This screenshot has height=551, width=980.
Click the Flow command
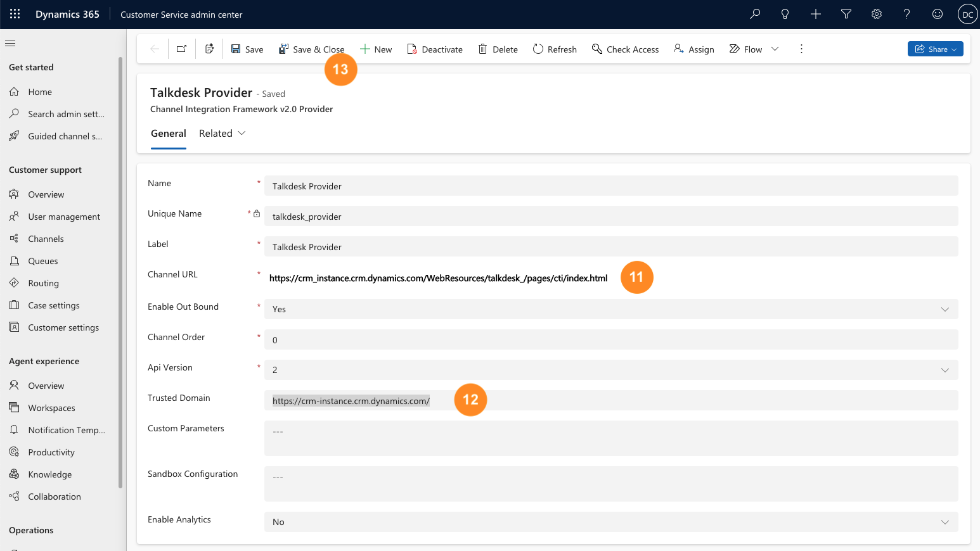745,49
